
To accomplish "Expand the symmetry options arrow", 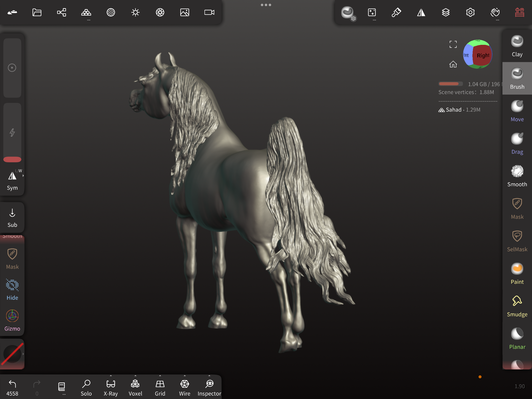I will point(23,176).
